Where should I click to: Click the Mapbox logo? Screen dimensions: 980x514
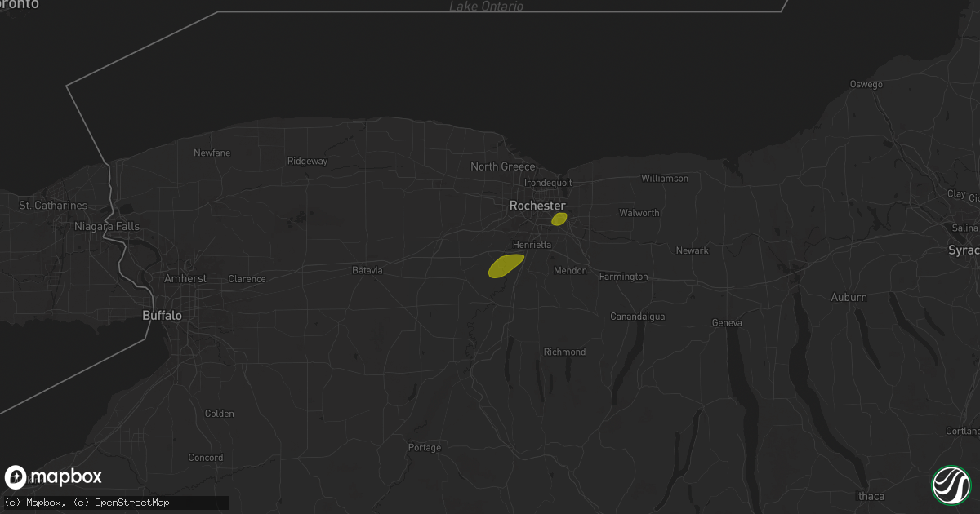point(53,477)
